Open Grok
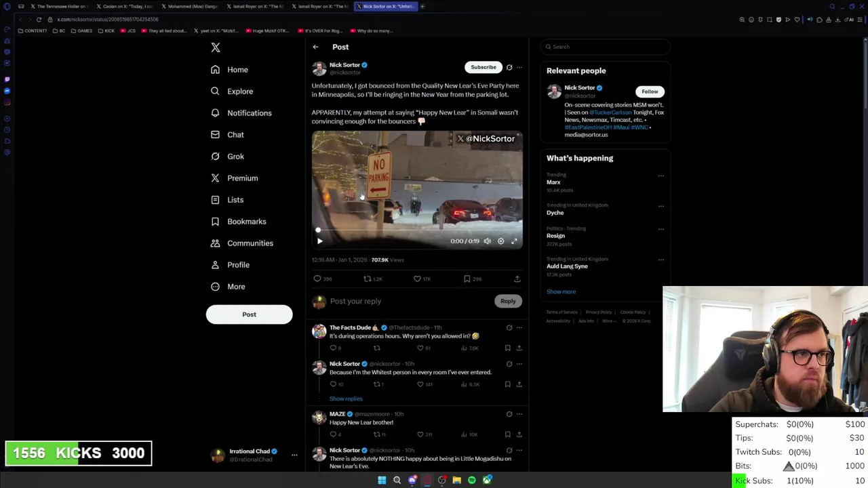This screenshot has height=488, width=868. coord(227,157)
